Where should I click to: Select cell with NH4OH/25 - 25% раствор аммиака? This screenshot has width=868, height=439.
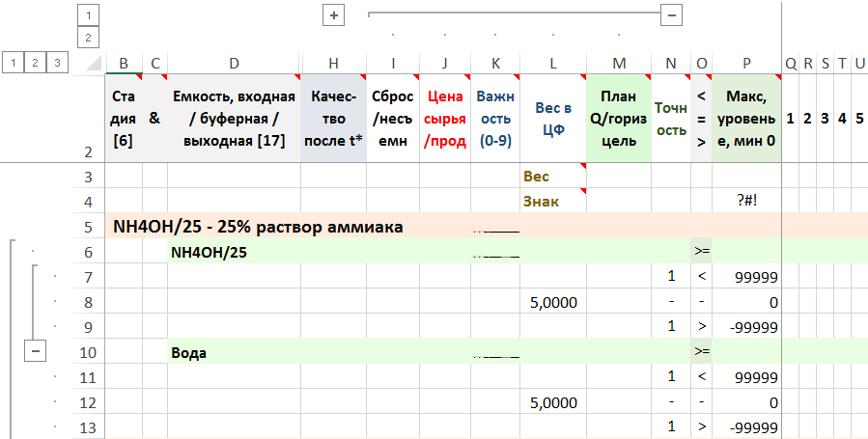coord(258,227)
